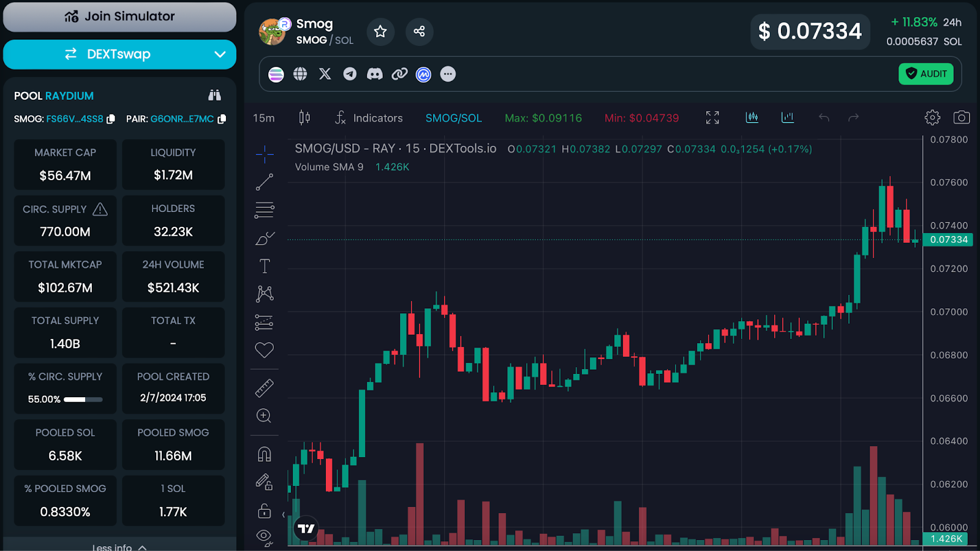Collapse the drawing toolbar with the arrow
Screen dimensions: 980x551
click(x=284, y=515)
